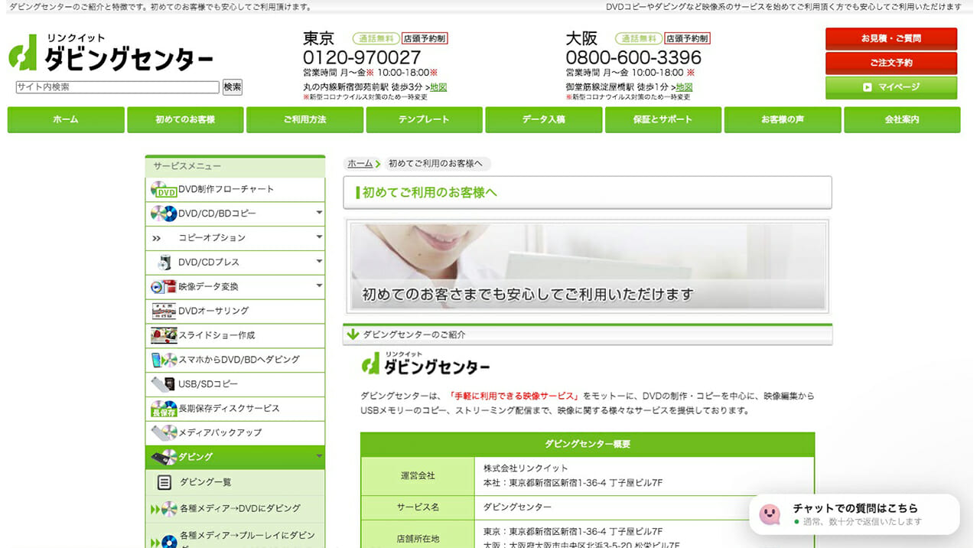The height and width of the screenshot is (548, 980).
Task: Click the DVD/CD/BDコピー discs icon
Action: click(x=163, y=214)
